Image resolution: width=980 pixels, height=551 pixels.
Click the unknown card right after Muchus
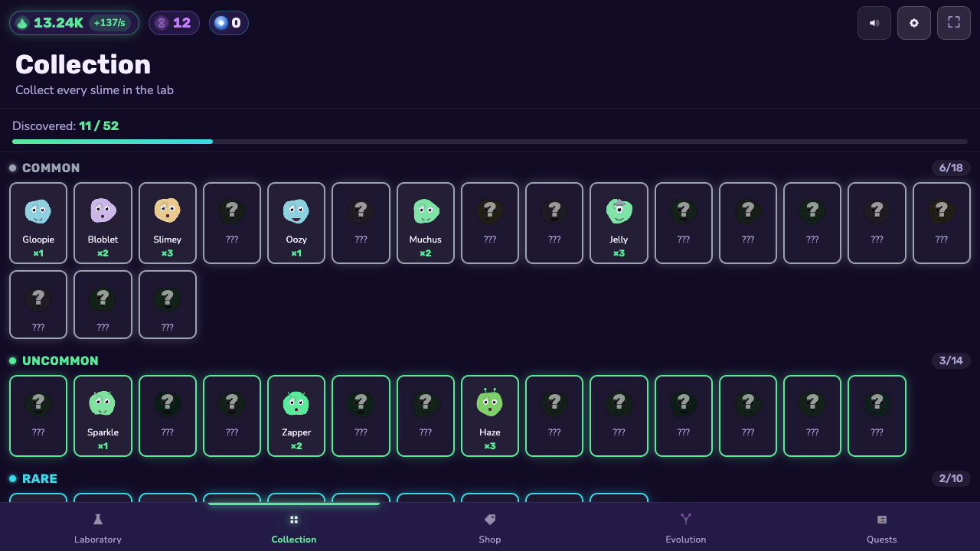pyautogui.click(x=490, y=223)
